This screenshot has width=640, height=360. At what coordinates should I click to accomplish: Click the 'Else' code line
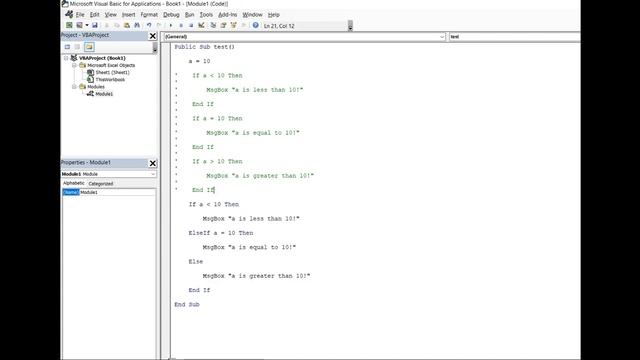[196, 262]
